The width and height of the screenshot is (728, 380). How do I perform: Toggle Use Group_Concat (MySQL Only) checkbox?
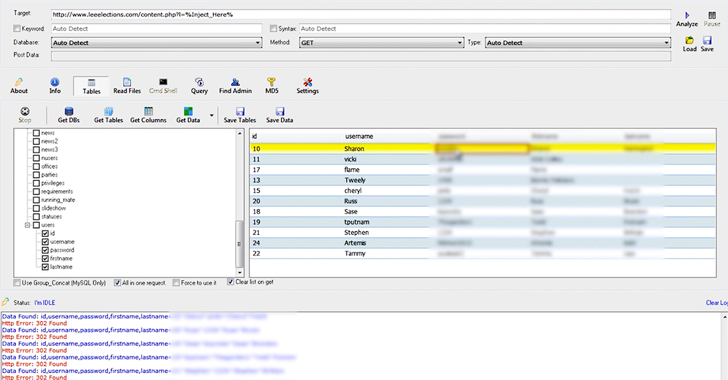[x=17, y=283]
